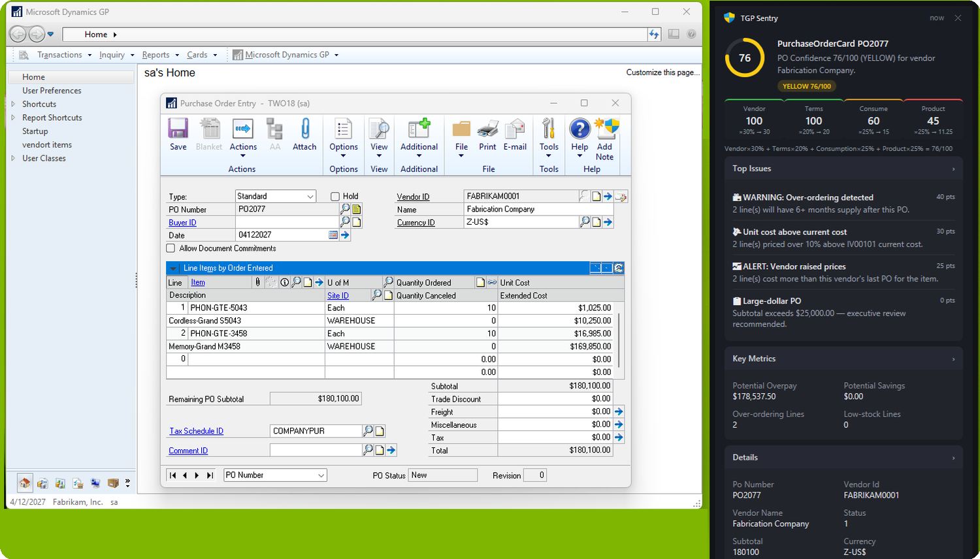Go to first record navigation button
This screenshot has height=559, width=980.
[172, 475]
